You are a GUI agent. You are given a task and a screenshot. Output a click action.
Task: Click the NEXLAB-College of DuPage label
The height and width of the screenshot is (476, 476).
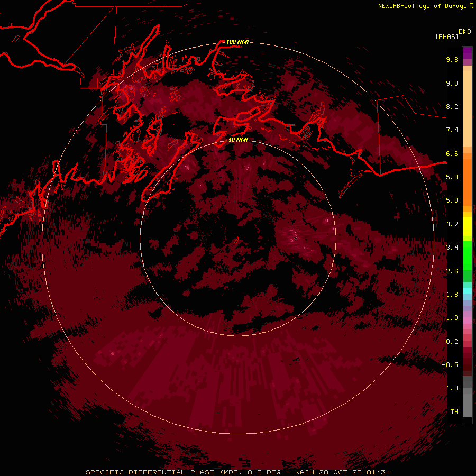coord(422,6)
